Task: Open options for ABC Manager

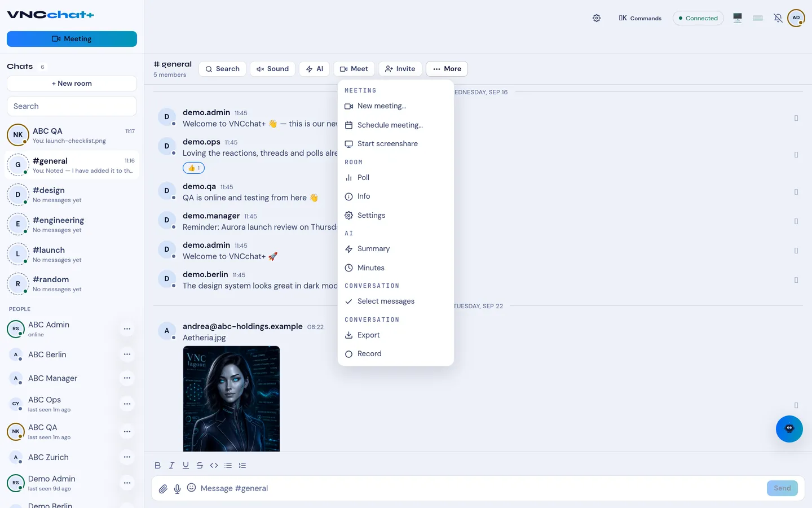Action: coord(127,378)
